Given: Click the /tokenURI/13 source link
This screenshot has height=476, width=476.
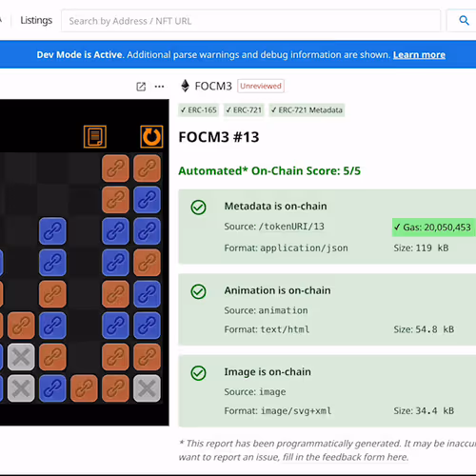Looking at the screenshot, I should tap(291, 227).
